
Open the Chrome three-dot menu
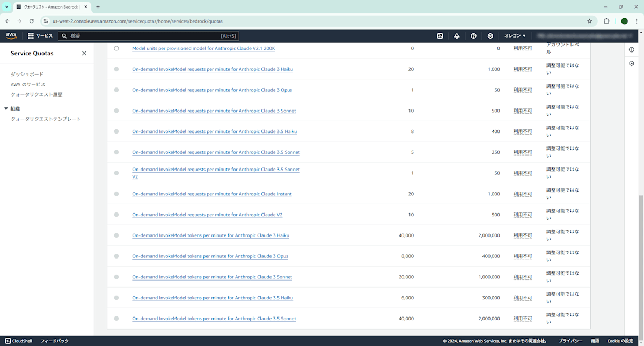[636, 21]
